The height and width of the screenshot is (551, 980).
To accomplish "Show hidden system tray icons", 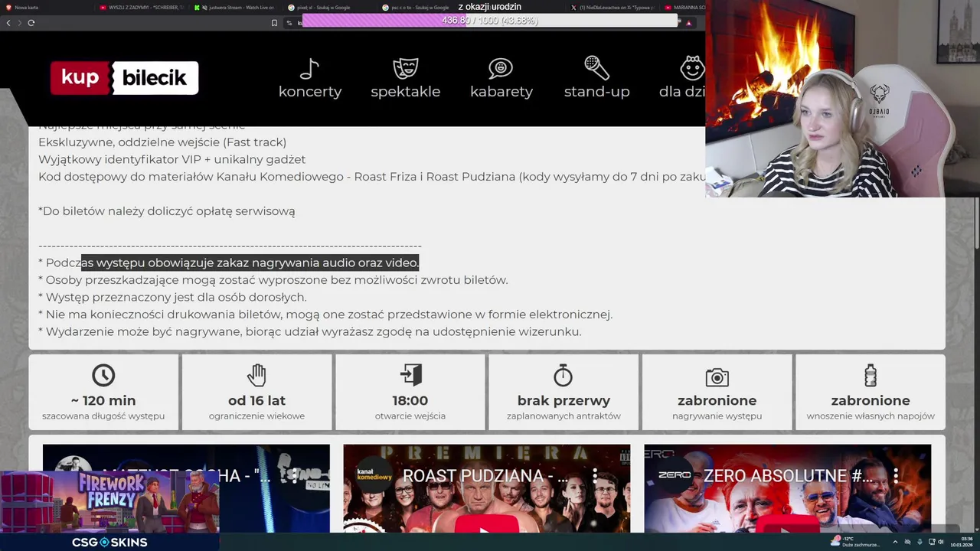I will 895,542.
